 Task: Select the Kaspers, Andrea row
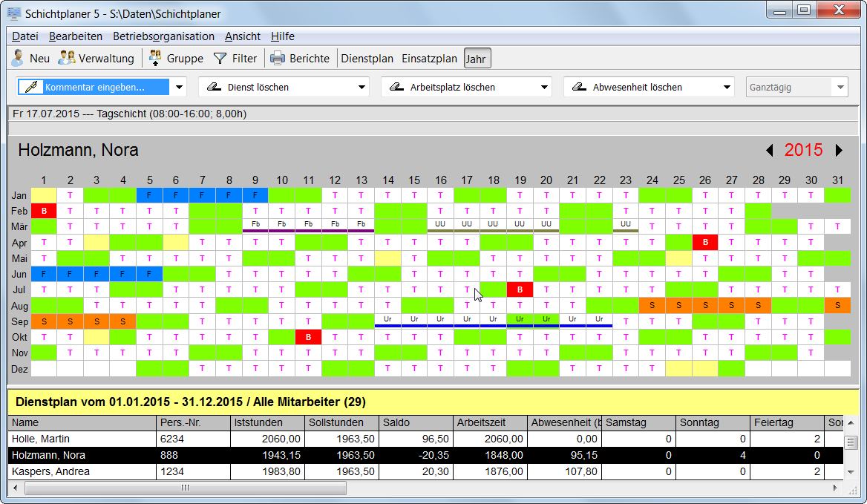(x=426, y=471)
